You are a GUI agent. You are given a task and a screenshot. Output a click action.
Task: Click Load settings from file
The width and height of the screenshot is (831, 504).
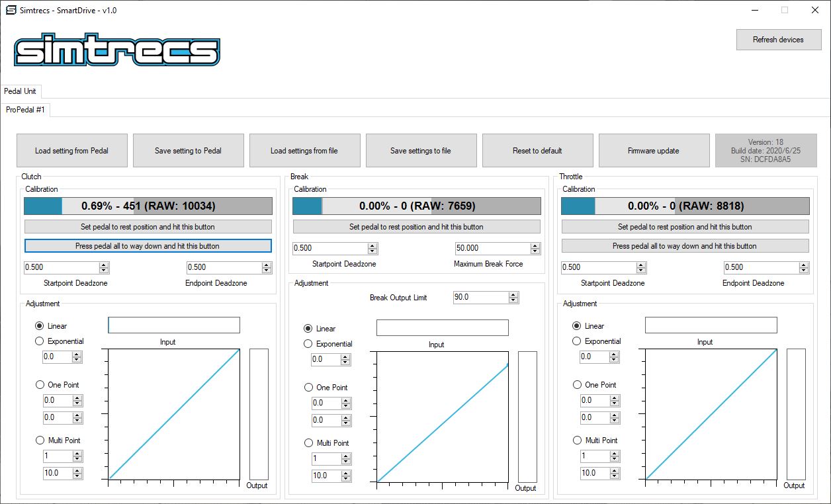click(x=304, y=151)
